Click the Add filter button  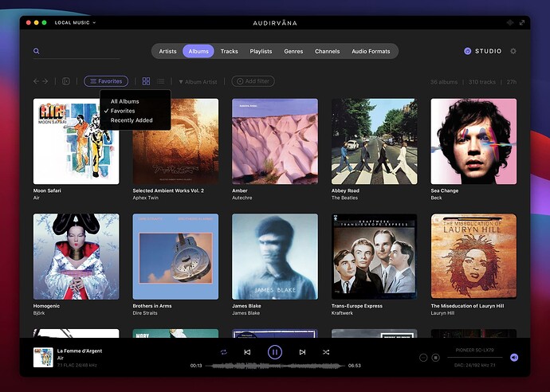(x=253, y=81)
